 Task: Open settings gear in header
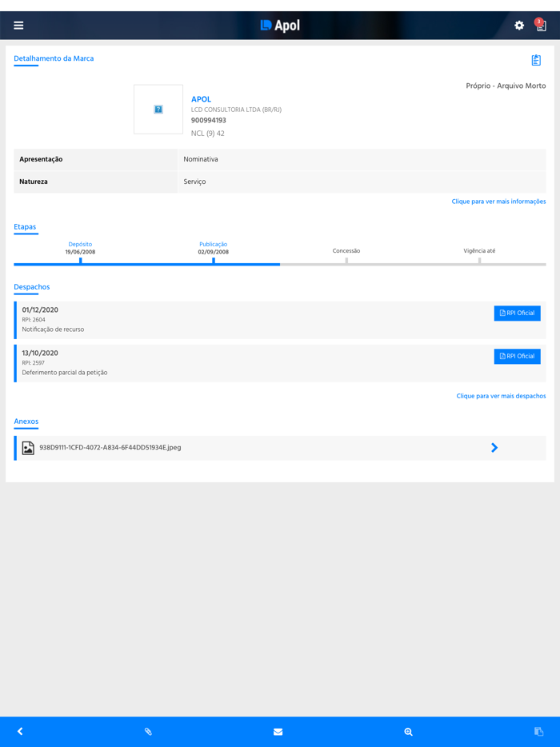(519, 26)
